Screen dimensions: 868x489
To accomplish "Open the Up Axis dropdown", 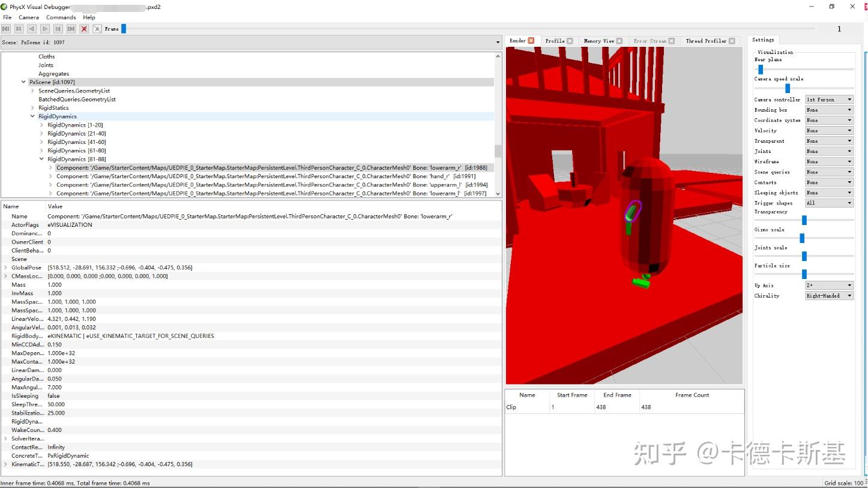I will click(829, 286).
